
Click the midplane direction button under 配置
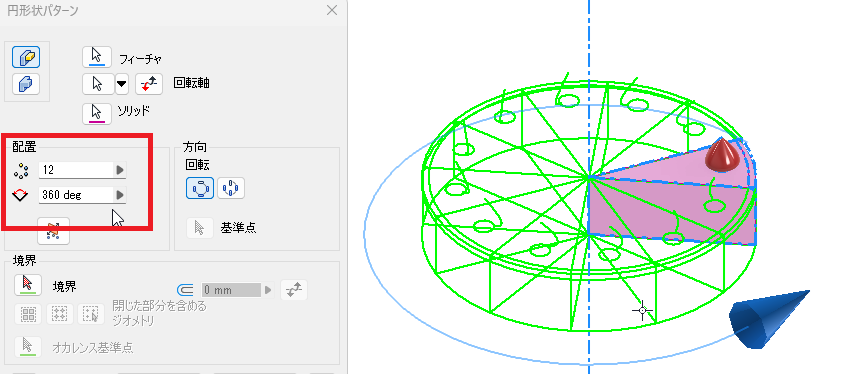point(53,231)
